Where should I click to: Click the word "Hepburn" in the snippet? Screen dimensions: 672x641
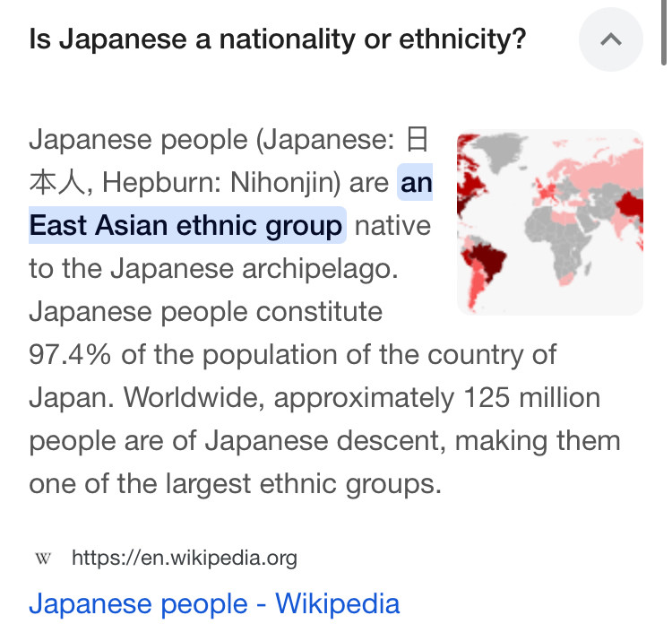[156, 183]
